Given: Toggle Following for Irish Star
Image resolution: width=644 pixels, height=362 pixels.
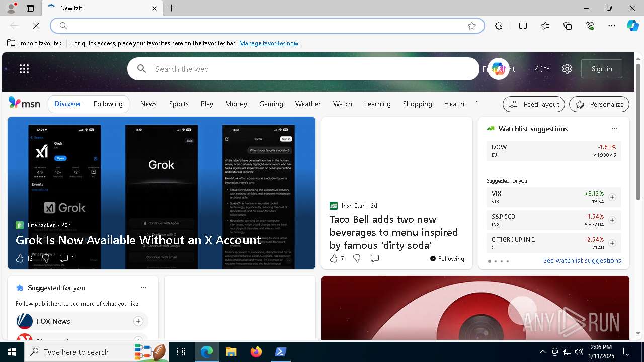Looking at the screenshot, I should pyautogui.click(x=447, y=259).
